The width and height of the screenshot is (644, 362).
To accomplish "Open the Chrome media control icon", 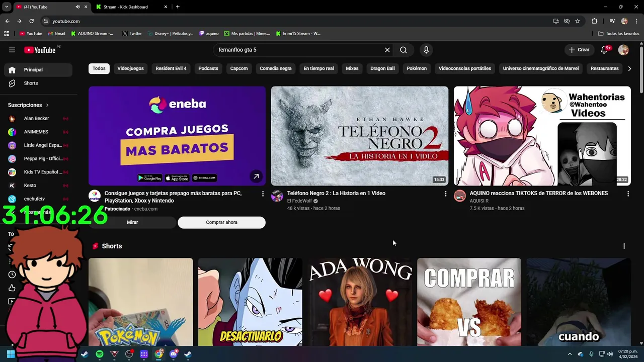I will pos(612,21).
